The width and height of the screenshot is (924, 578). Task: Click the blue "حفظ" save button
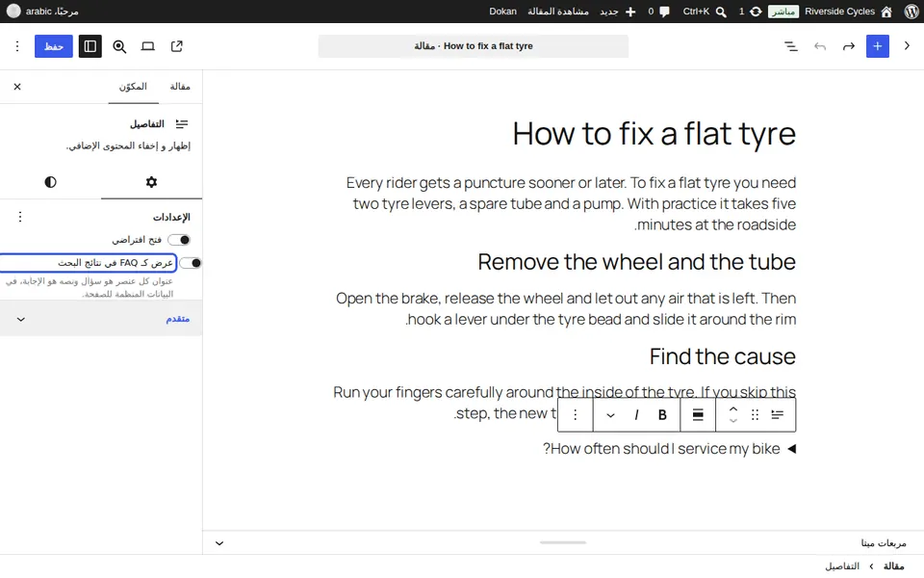(x=54, y=46)
